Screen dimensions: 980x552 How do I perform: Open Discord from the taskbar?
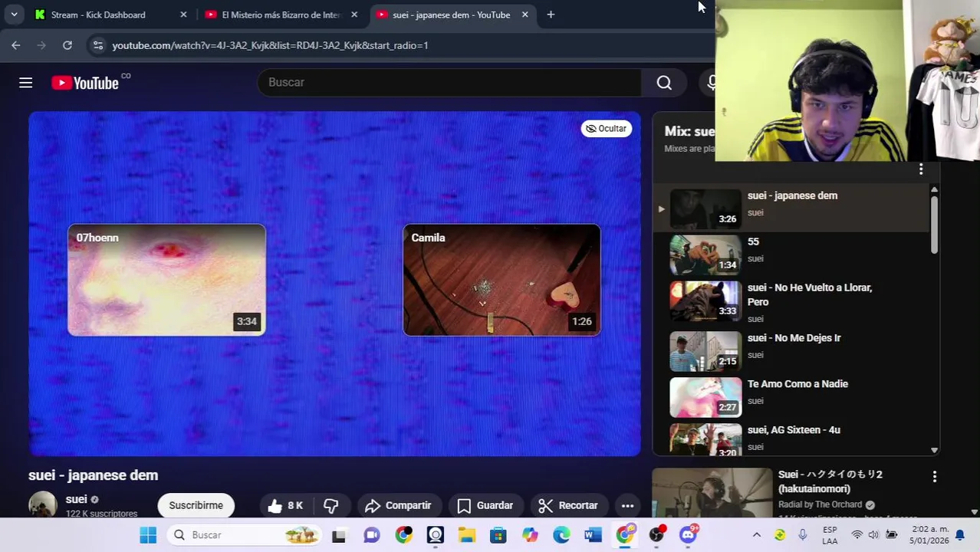(688, 535)
